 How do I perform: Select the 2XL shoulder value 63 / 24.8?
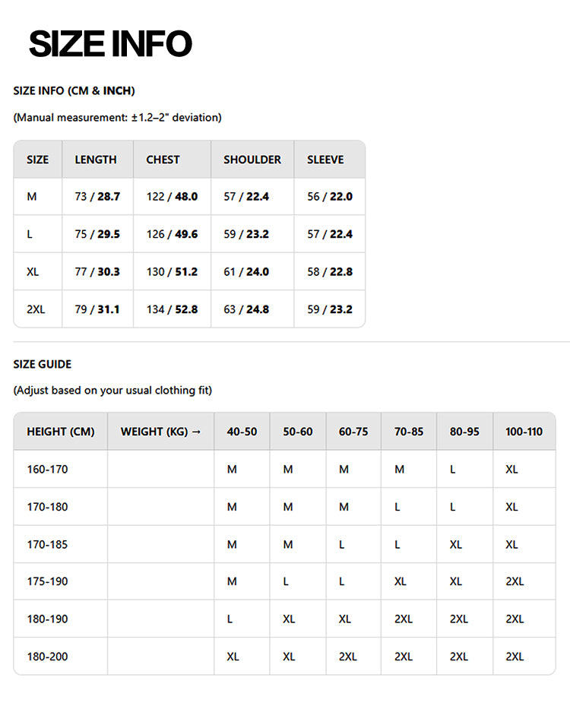(x=246, y=309)
